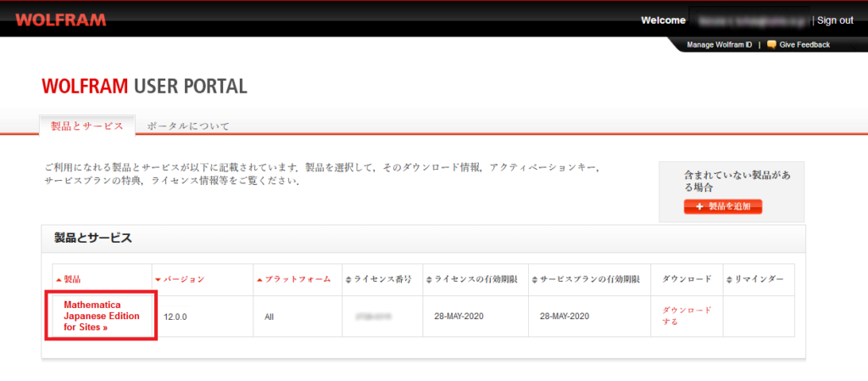Screen dimensions: 868x381
Task: Sort by サービスプランの有効期限 column header
Action: (x=588, y=279)
